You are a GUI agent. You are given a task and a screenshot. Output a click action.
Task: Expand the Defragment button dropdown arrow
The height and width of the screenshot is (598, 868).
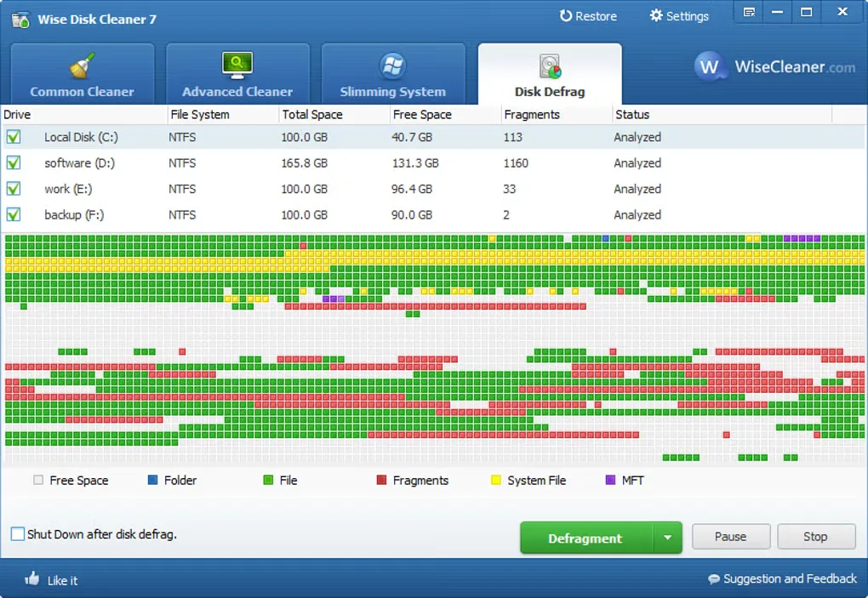click(x=668, y=538)
